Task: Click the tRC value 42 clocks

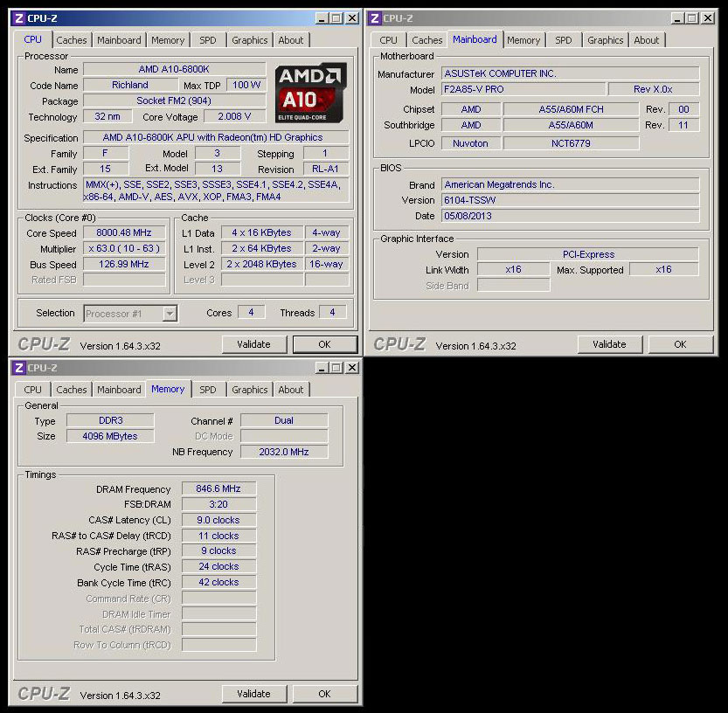Action: pyautogui.click(x=218, y=583)
